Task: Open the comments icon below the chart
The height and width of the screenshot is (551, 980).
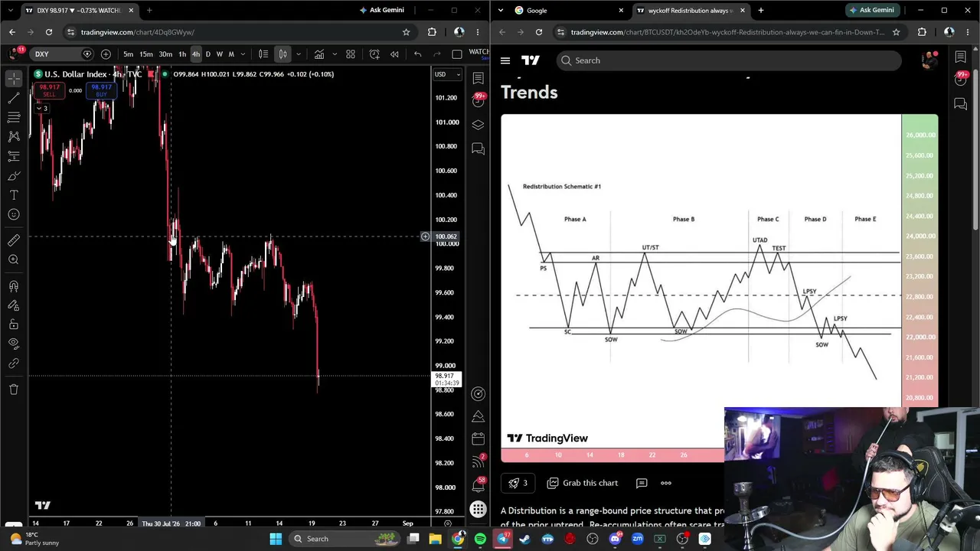Action: pos(642,483)
